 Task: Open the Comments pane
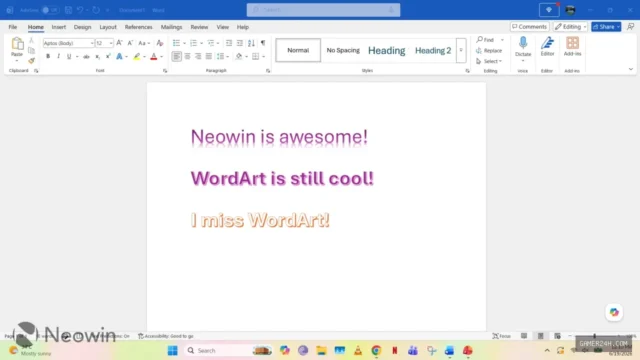529,27
